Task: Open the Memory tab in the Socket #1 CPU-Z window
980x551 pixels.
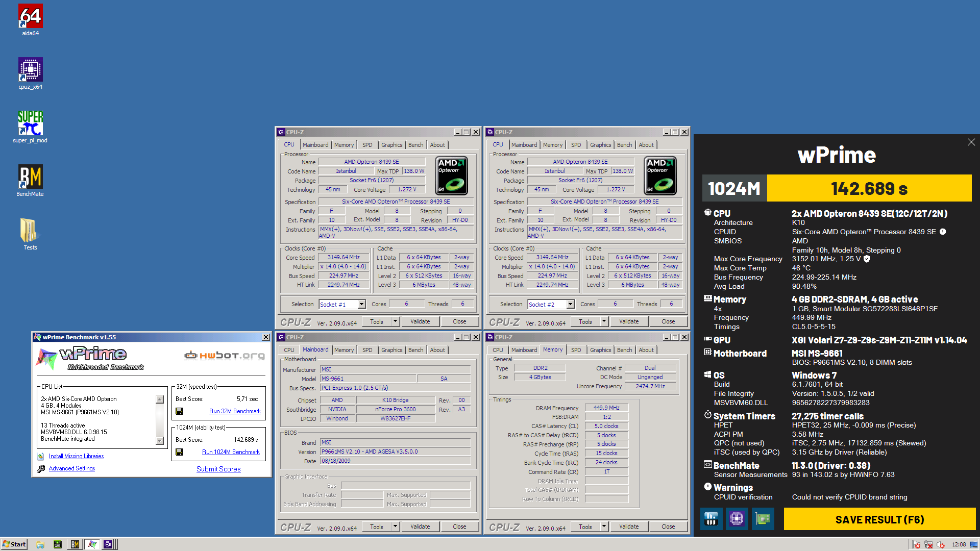Action: pyautogui.click(x=344, y=145)
